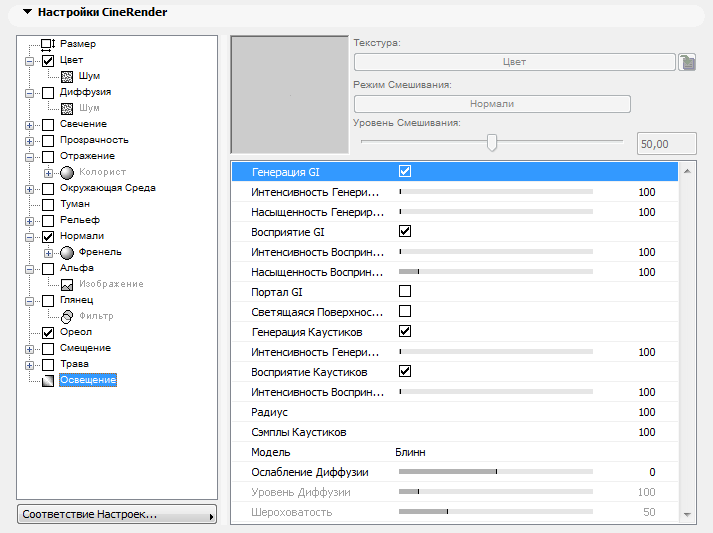713x533 pixels.
Task: Adjust the Насыщенность Восприн… slider
Action: pos(496,272)
